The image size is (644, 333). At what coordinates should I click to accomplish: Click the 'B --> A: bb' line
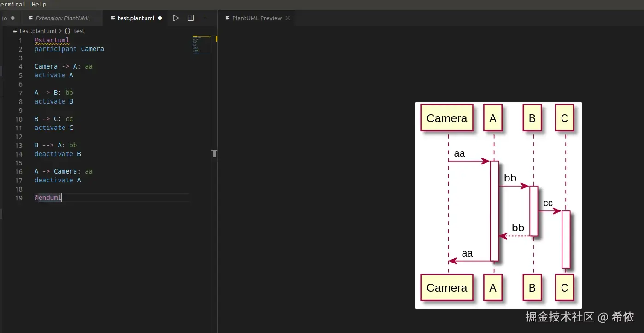56,145
